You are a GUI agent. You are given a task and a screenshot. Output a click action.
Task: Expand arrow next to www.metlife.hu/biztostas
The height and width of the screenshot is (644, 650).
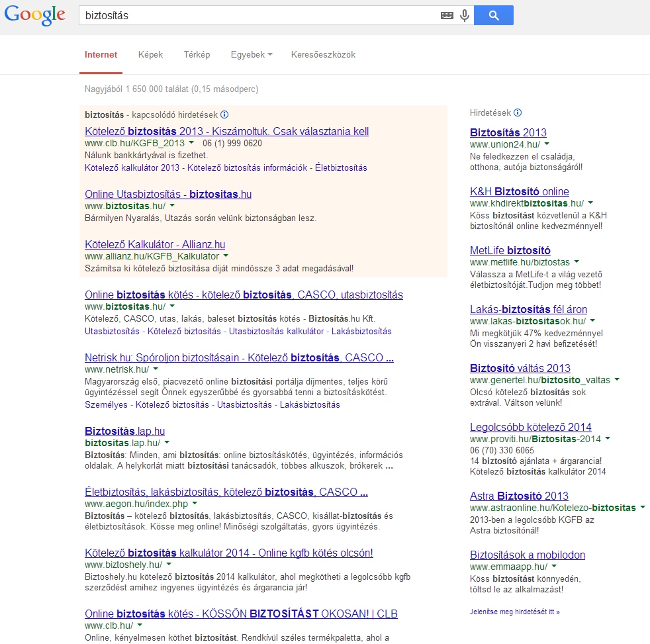[577, 261]
